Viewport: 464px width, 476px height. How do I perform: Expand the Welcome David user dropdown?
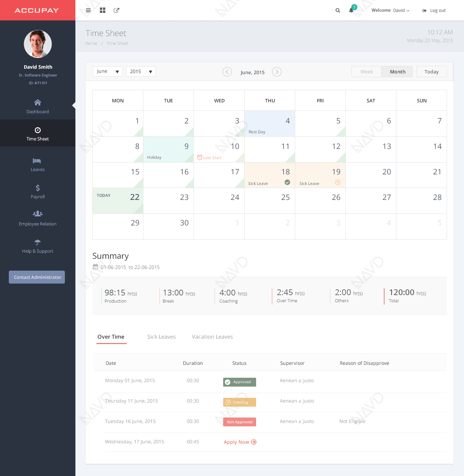coord(391,10)
